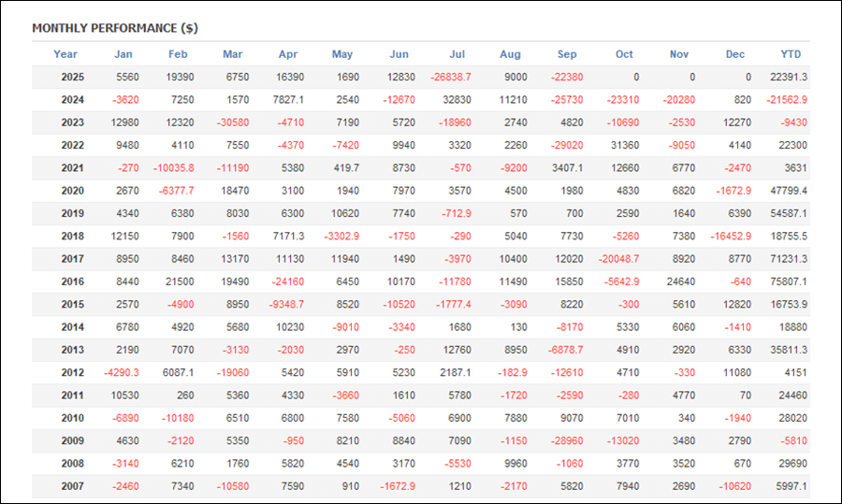
Task: Select the Dec column header
Action: [x=735, y=54]
